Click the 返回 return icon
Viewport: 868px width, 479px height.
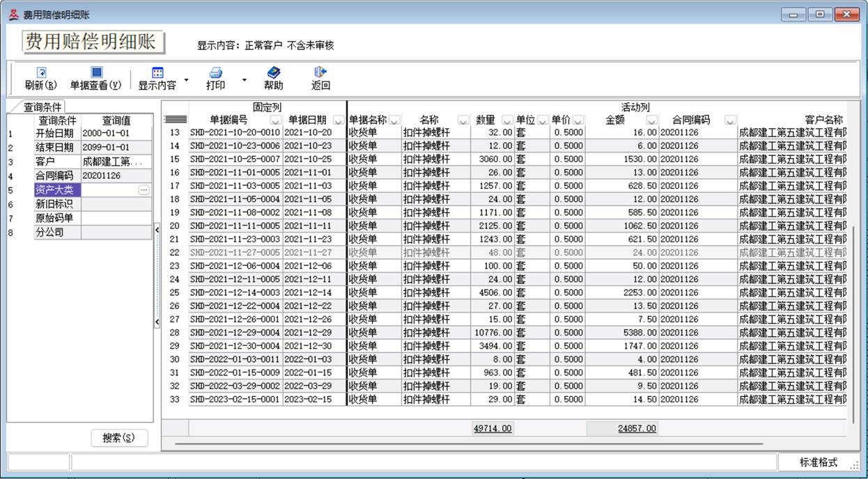320,72
